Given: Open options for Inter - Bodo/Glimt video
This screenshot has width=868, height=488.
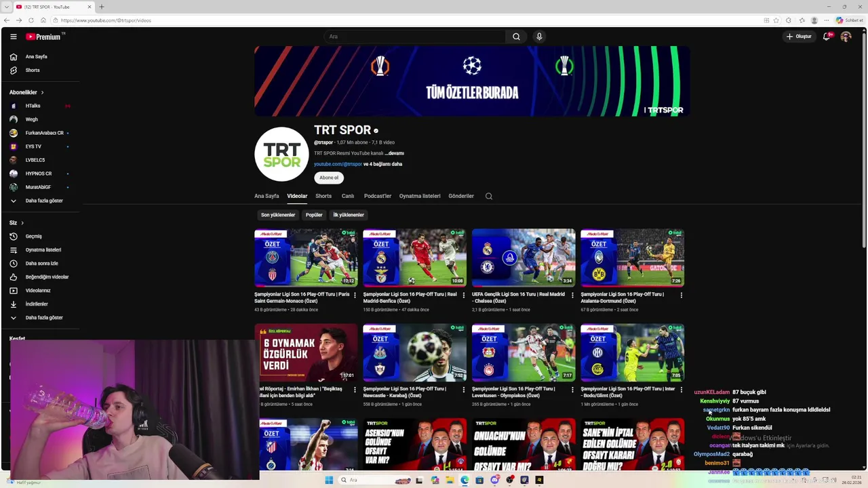Looking at the screenshot, I should [x=681, y=390].
